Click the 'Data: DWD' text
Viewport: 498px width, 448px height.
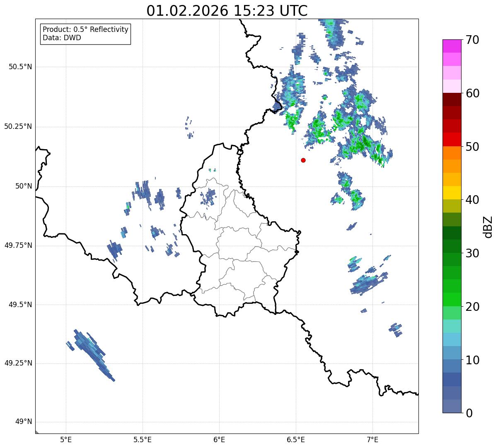62,38
